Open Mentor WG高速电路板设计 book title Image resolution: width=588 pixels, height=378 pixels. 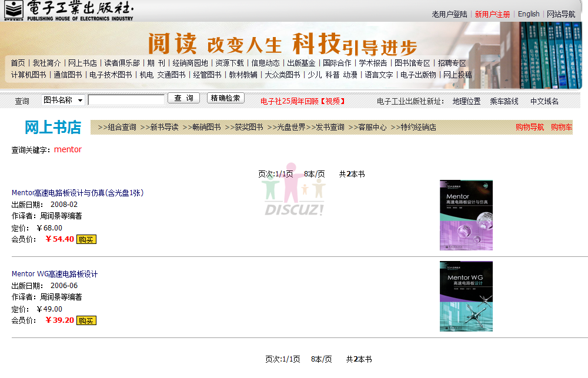(x=55, y=274)
